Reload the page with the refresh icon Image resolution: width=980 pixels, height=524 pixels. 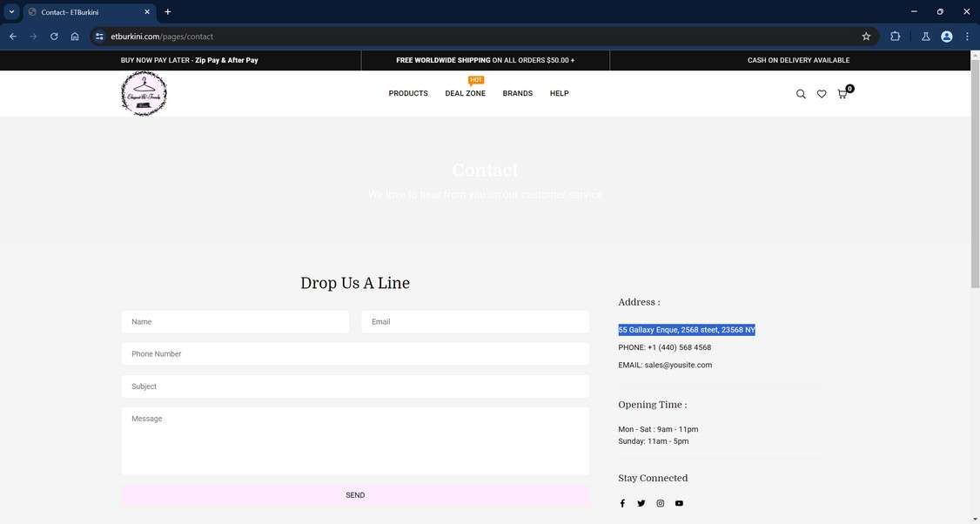coord(54,37)
